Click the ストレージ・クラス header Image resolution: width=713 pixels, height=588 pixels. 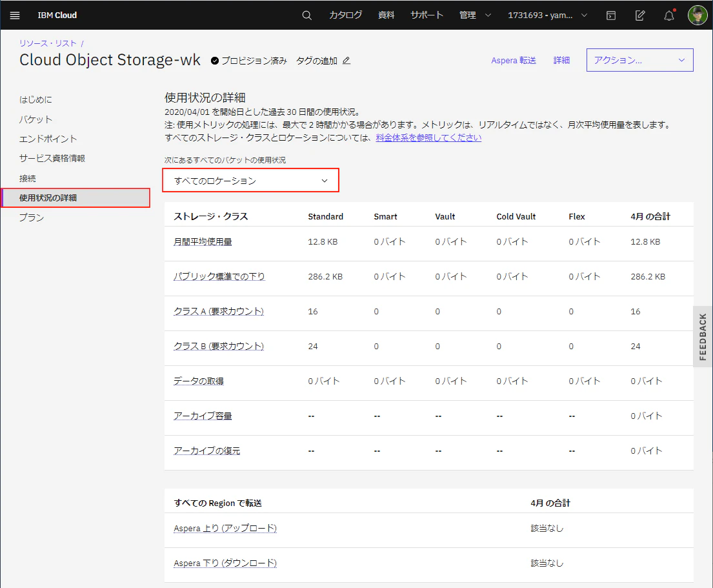(x=211, y=216)
